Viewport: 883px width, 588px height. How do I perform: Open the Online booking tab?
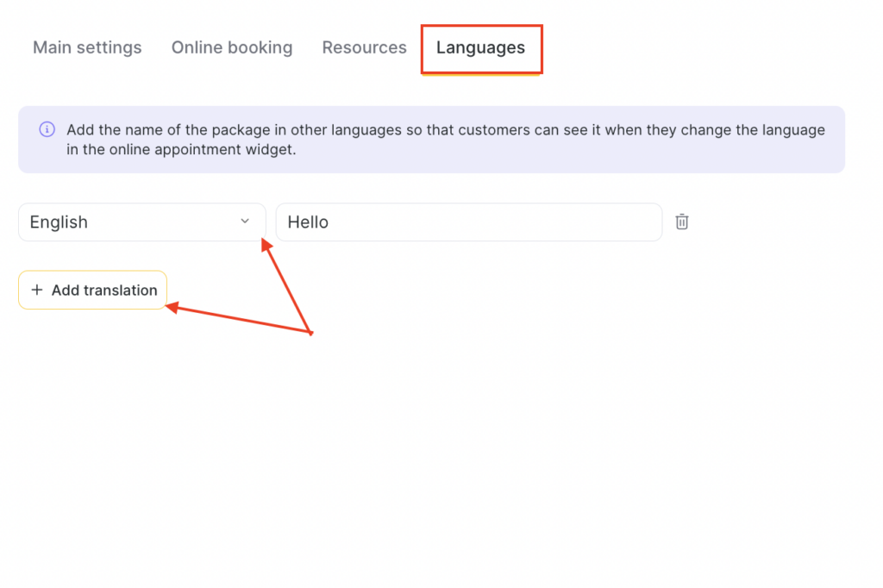click(231, 47)
